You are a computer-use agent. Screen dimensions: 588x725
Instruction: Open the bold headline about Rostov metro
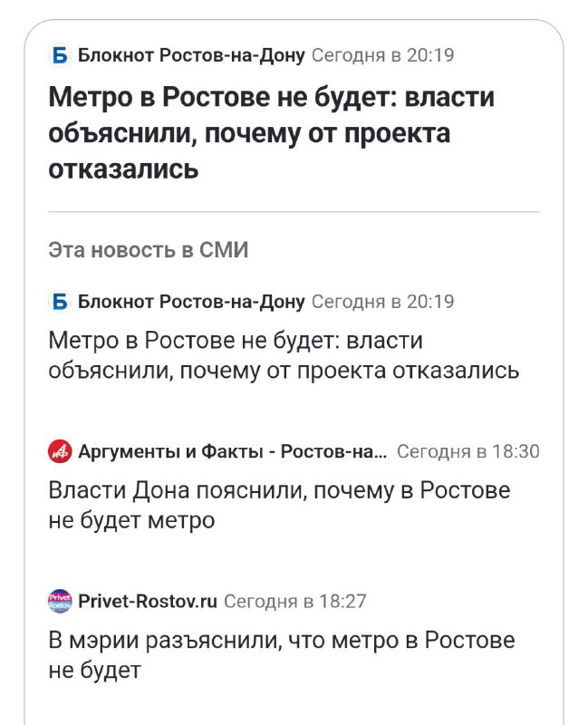272,132
